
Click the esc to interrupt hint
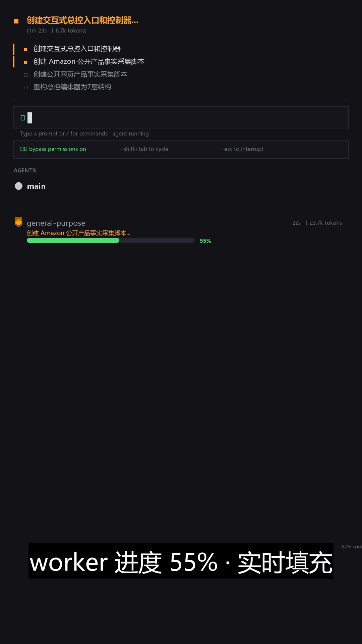pyautogui.click(x=242, y=149)
